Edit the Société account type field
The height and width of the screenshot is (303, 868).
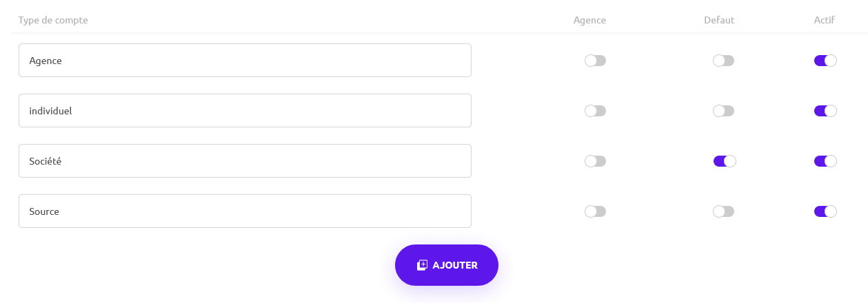pos(245,161)
